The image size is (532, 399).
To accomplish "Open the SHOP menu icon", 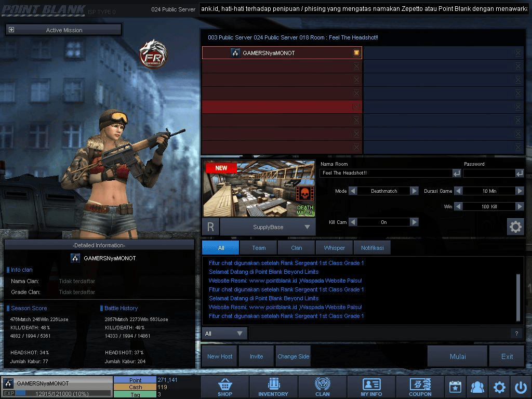I will pyautogui.click(x=225, y=387).
